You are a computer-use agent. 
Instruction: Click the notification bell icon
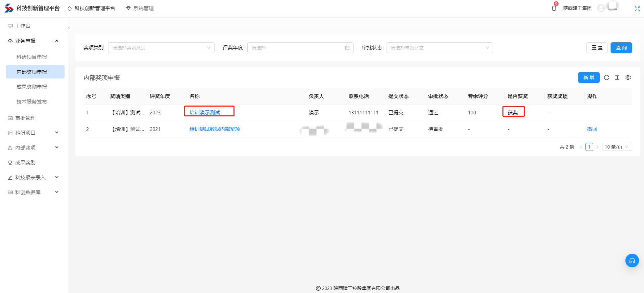click(554, 8)
